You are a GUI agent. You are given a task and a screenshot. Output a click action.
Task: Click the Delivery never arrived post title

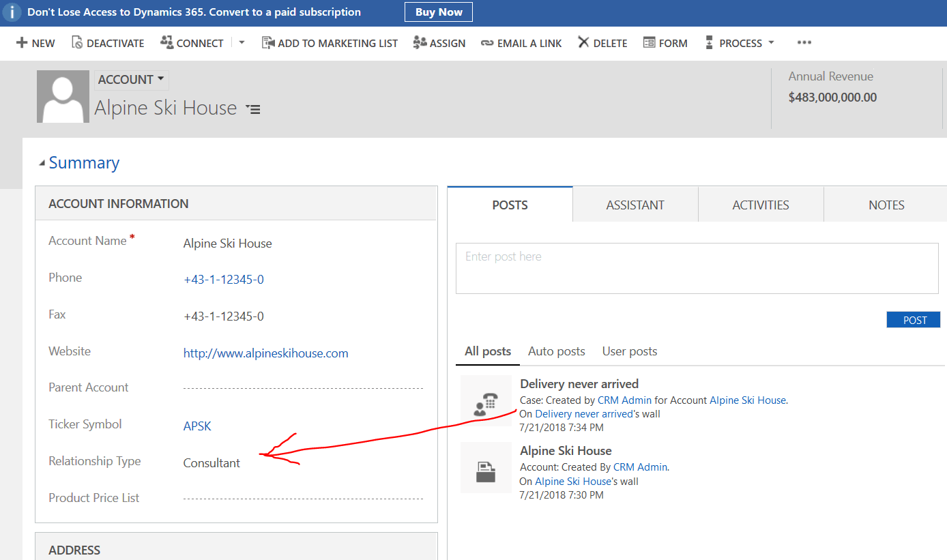pyautogui.click(x=579, y=384)
